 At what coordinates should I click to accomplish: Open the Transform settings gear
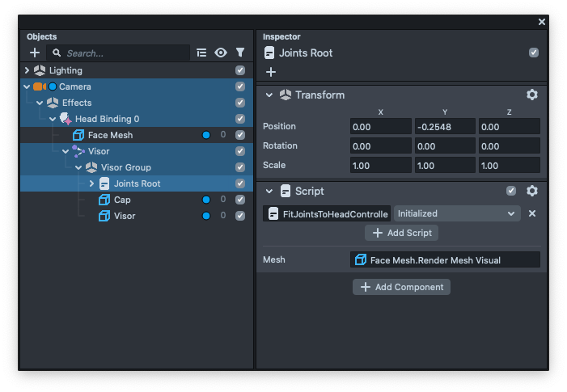(531, 95)
